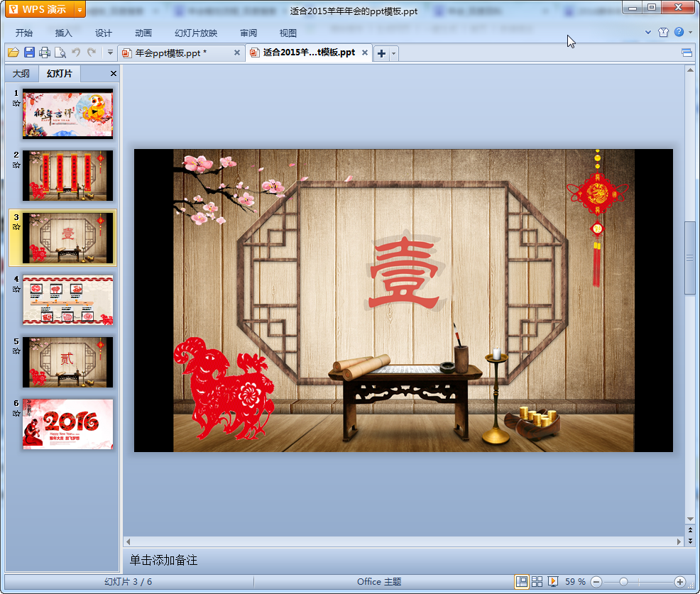Go to next slide double-arrow button

(x=690, y=541)
